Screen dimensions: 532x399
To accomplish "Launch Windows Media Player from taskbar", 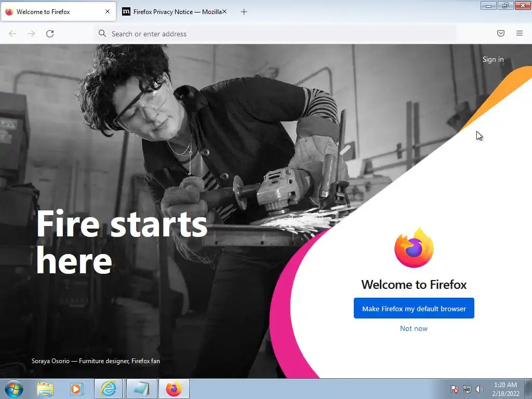I will pos(77,389).
